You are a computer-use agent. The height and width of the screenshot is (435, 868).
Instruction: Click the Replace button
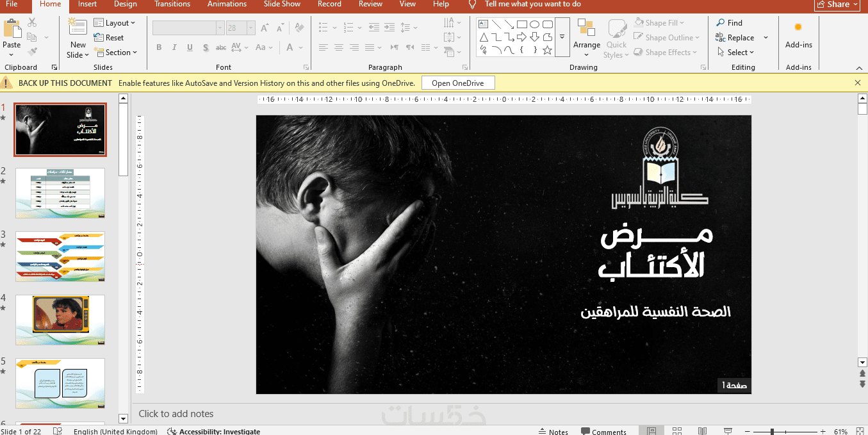(735, 38)
